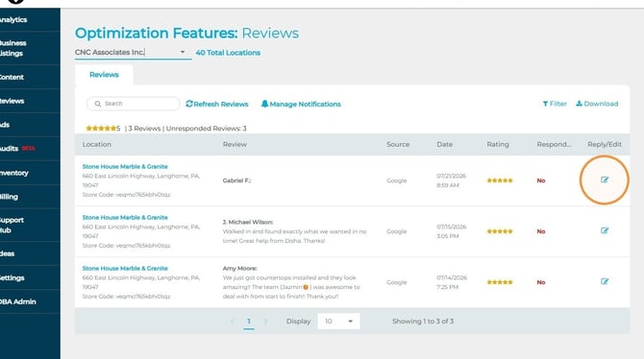Screen dimensions: 644x359
Task: Open the Filter option
Action: point(555,104)
